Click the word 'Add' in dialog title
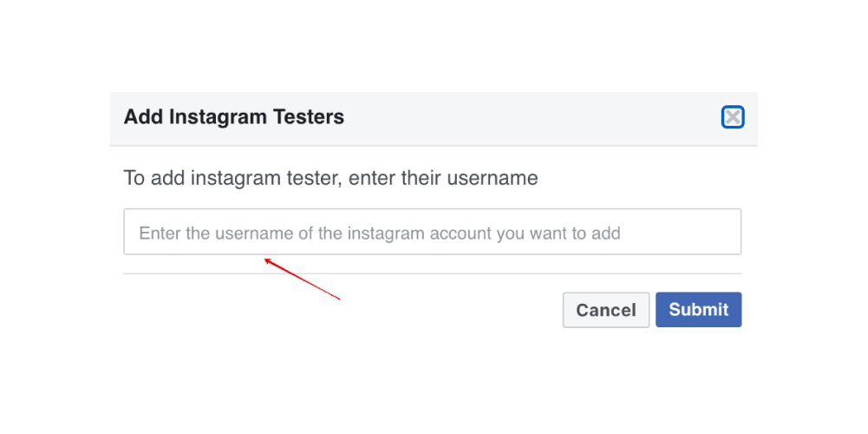 (140, 117)
